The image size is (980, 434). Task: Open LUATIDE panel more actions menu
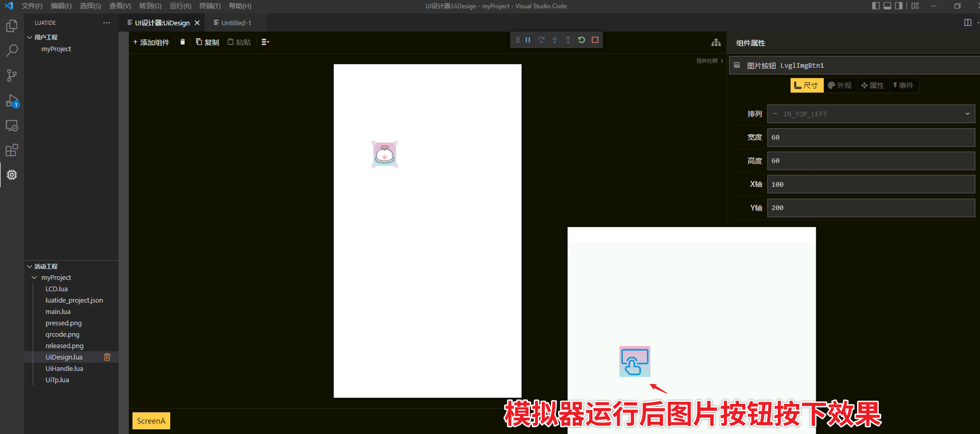tap(107, 23)
